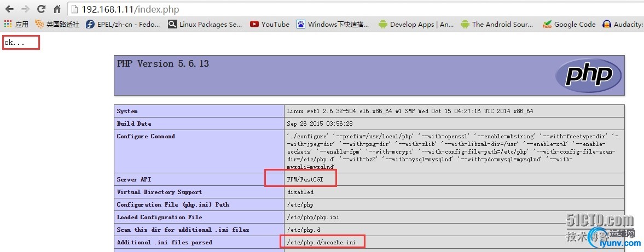Select the '/etc/php' path value
This screenshot has height=252, width=644.
click(300, 205)
